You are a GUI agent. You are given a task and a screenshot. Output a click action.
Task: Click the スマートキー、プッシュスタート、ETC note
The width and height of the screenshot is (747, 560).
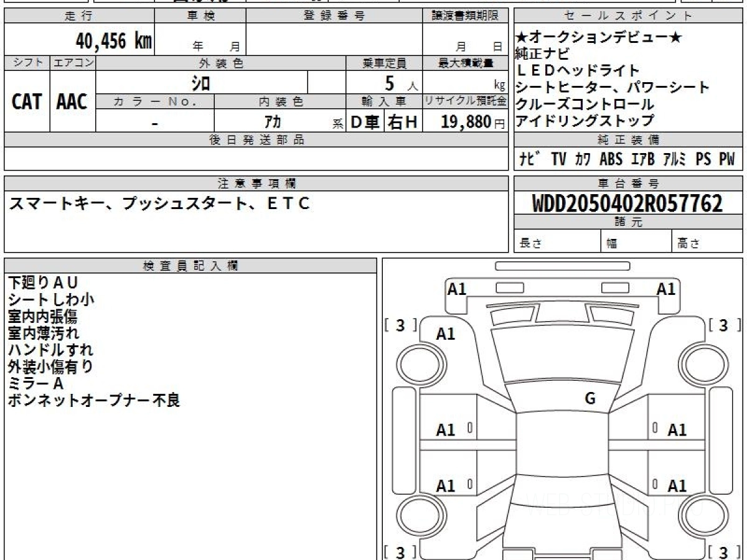coord(159,203)
